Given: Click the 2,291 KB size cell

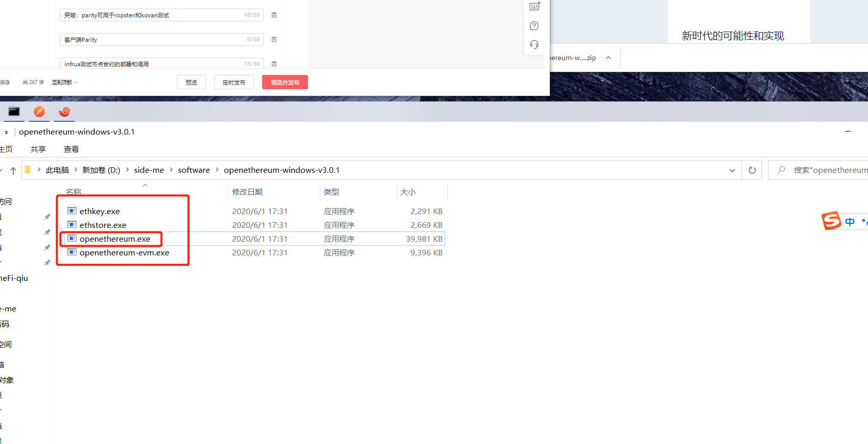Looking at the screenshot, I should click(x=426, y=211).
